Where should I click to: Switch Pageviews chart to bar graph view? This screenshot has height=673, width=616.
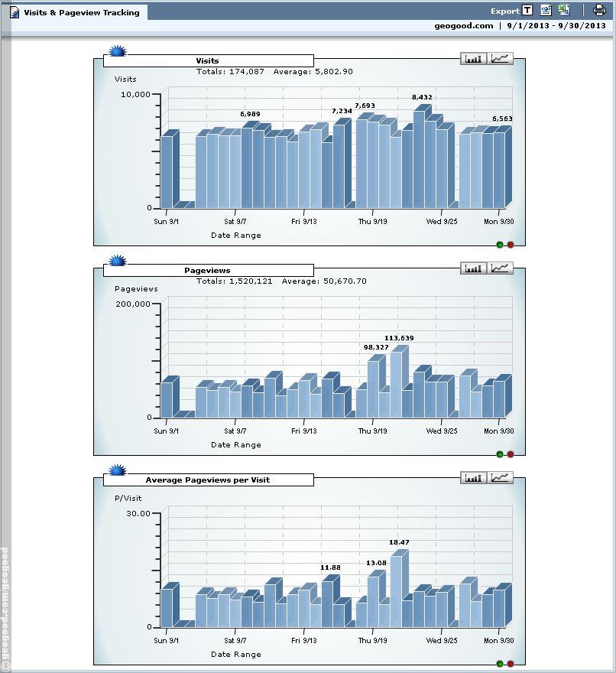474,268
